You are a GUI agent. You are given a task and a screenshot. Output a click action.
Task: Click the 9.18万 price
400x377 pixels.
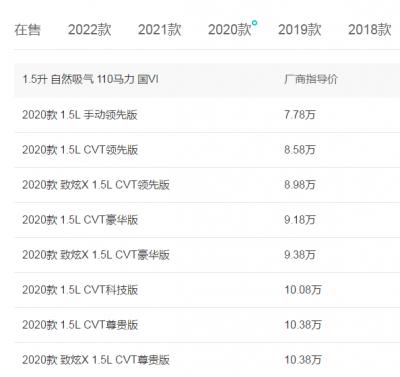[x=300, y=220]
